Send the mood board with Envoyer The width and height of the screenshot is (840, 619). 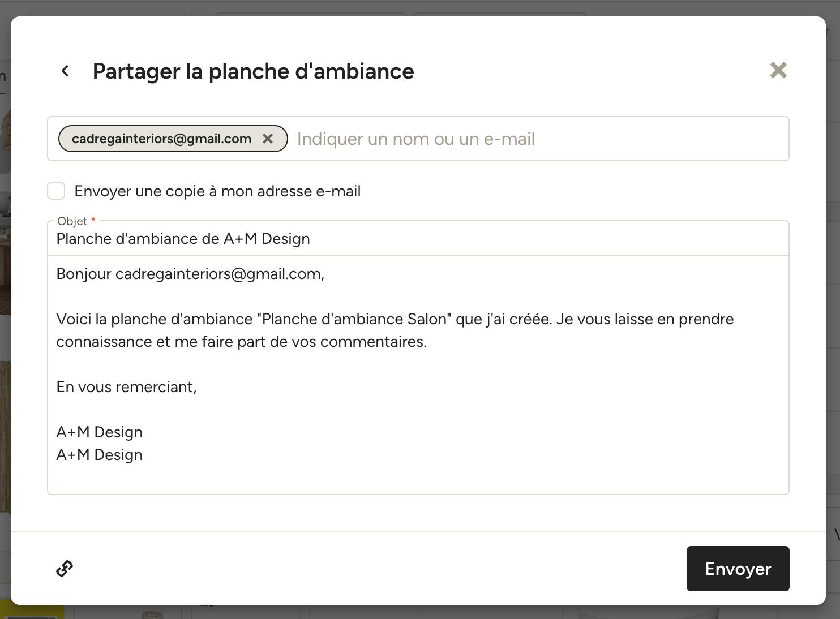coord(738,569)
